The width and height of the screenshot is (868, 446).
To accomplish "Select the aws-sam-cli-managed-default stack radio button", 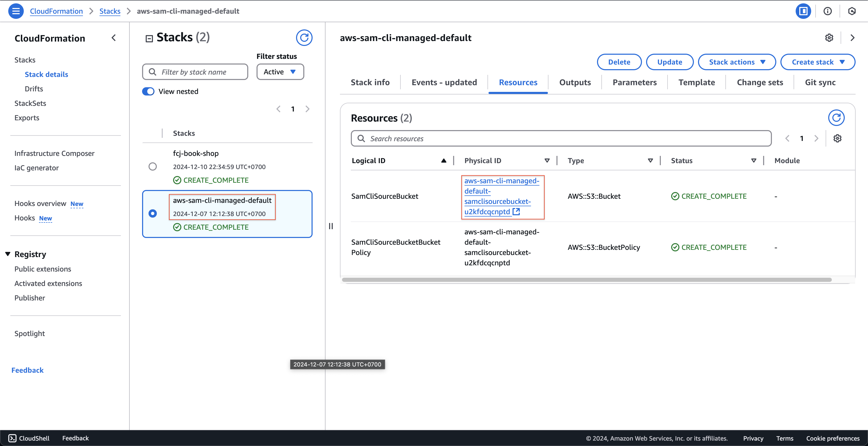I will point(152,214).
